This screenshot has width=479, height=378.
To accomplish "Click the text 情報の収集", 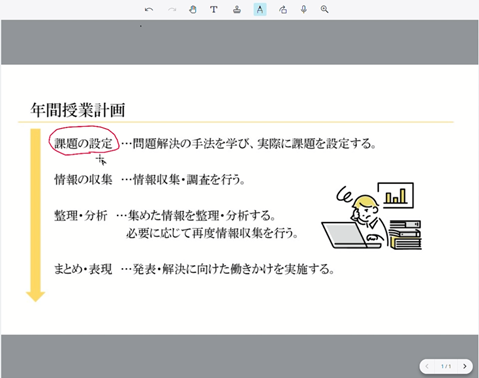I will [x=83, y=180].
